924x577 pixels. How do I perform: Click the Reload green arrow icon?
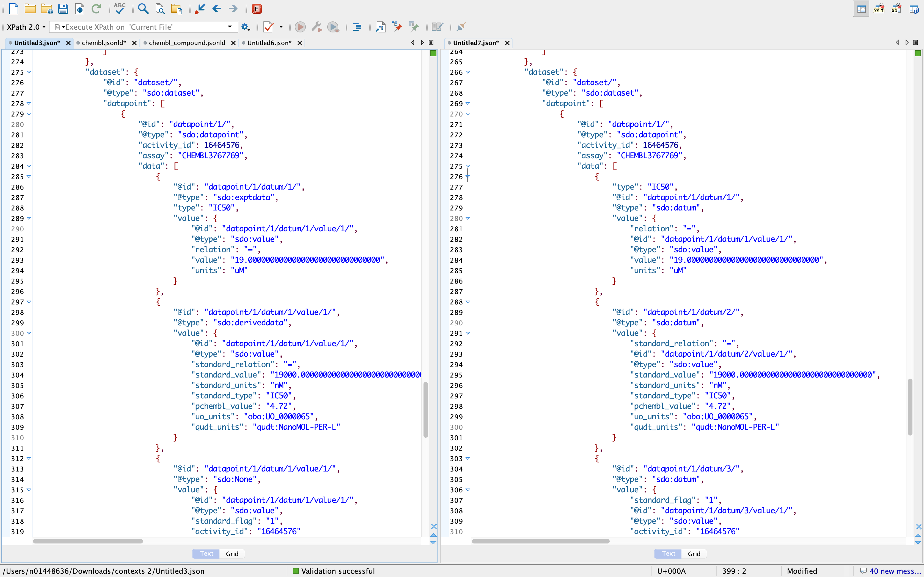pyautogui.click(x=96, y=9)
